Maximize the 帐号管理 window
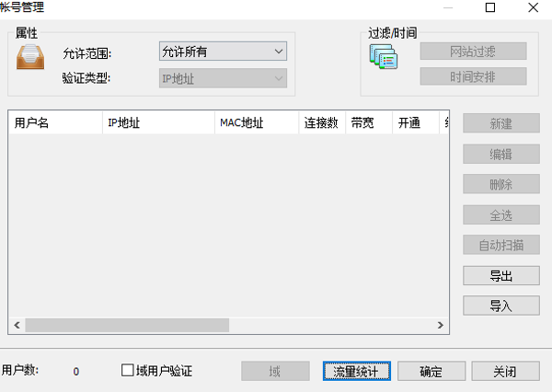This screenshot has height=392, width=552. (490, 8)
